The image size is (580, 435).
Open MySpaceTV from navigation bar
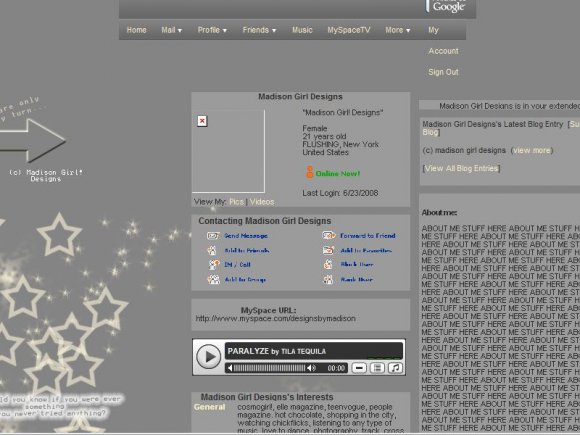click(x=349, y=30)
